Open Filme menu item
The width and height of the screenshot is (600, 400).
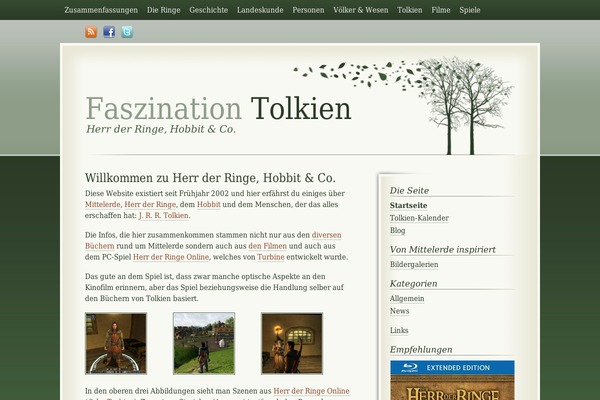pos(441,10)
